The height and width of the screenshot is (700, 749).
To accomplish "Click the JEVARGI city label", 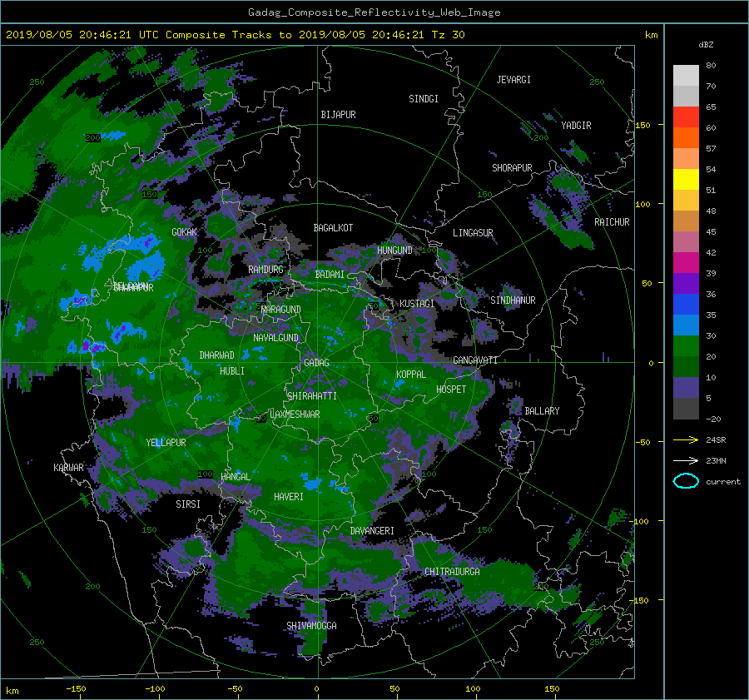I will pyautogui.click(x=513, y=80).
